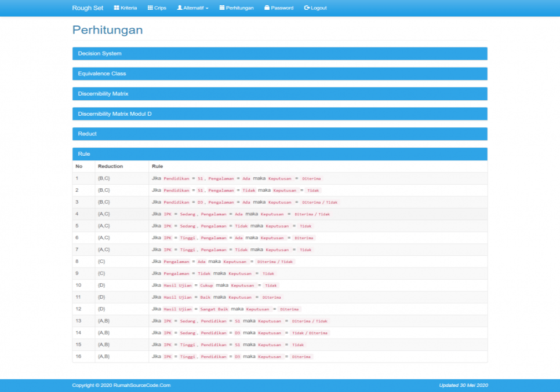
Task: Open the Perhitungan menu item
Action: [237, 8]
